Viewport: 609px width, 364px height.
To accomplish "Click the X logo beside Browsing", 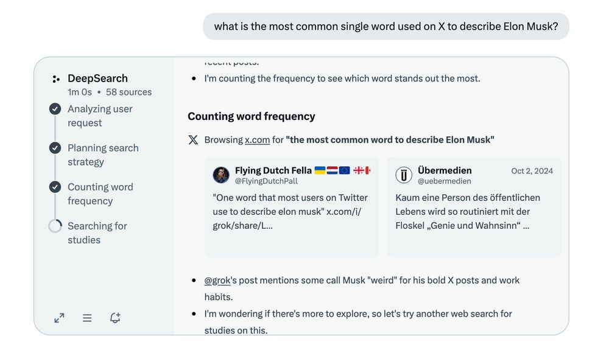I will (193, 140).
